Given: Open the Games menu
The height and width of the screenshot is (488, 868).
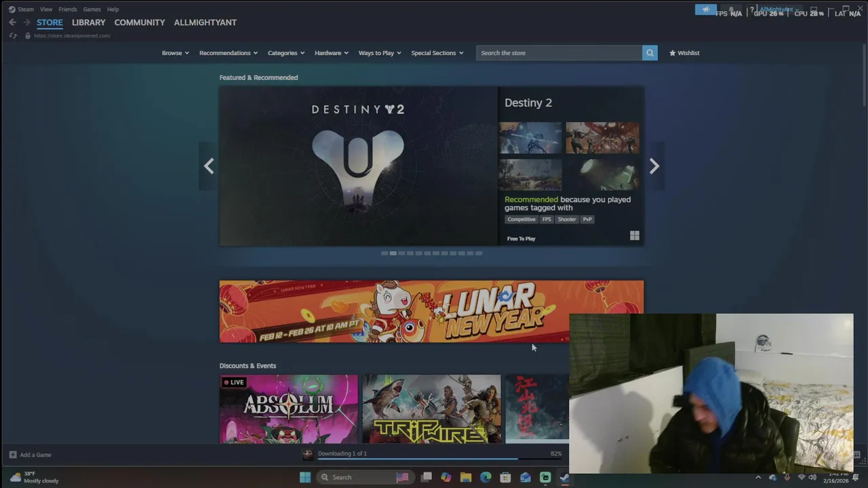Looking at the screenshot, I should pos(92,9).
